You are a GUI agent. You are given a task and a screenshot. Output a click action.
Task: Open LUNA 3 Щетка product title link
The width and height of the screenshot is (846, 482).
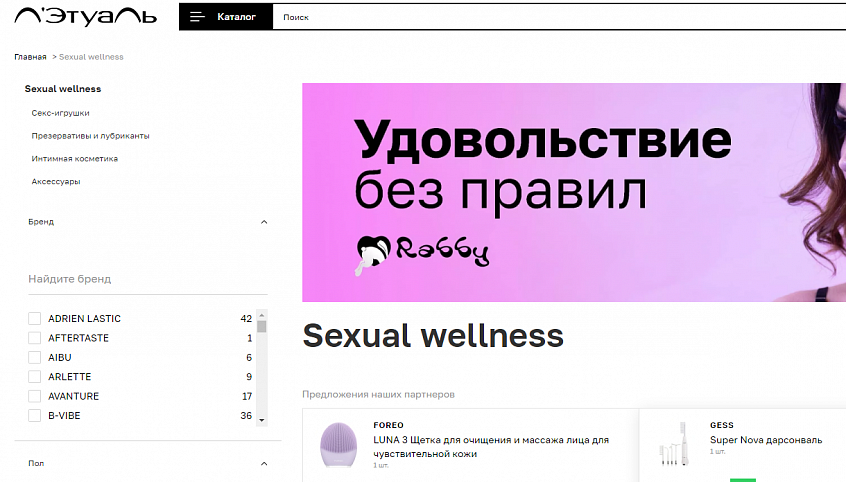pyautogui.click(x=490, y=447)
